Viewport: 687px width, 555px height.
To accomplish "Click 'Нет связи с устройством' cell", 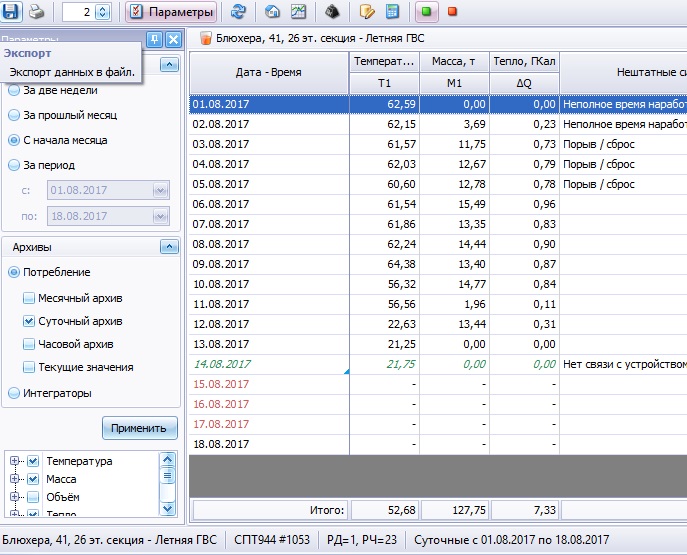I will coord(623,364).
